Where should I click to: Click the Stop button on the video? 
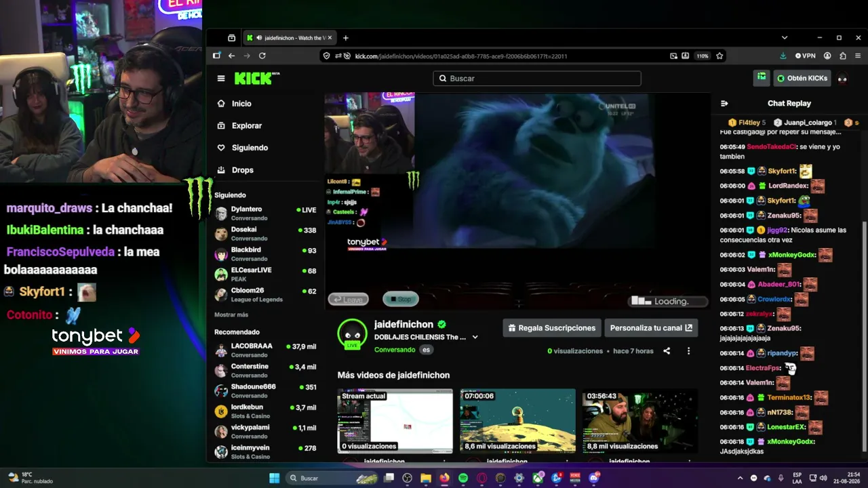point(401,299)
